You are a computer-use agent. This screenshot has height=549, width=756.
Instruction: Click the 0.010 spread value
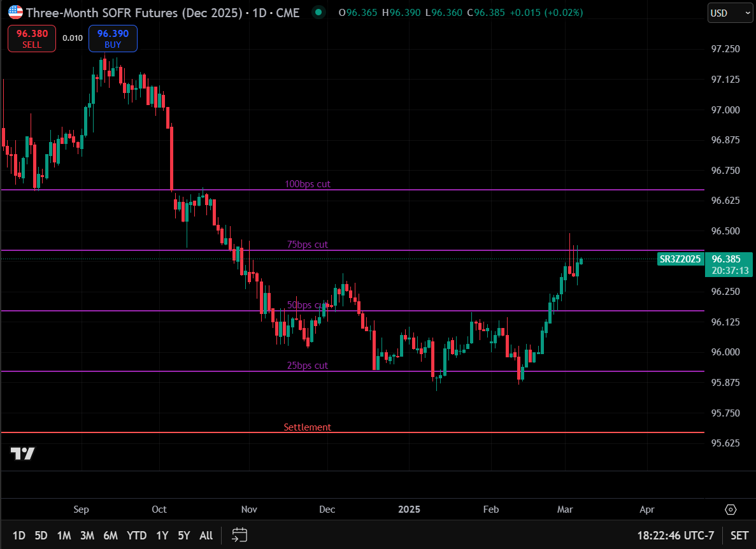[73, 38]
